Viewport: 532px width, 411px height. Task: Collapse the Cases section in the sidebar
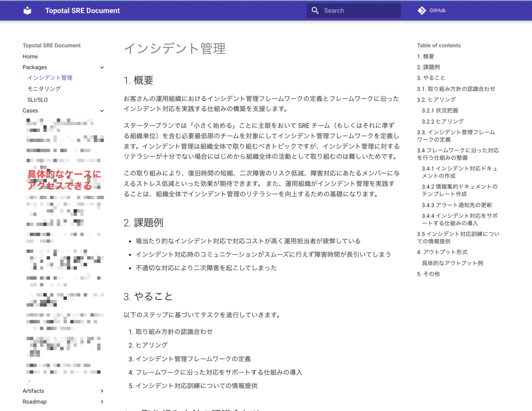(x=102, y=111)
